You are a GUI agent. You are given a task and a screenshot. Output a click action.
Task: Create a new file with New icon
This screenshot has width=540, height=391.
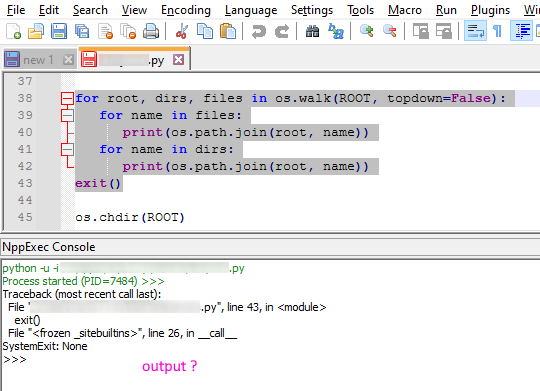14,31
